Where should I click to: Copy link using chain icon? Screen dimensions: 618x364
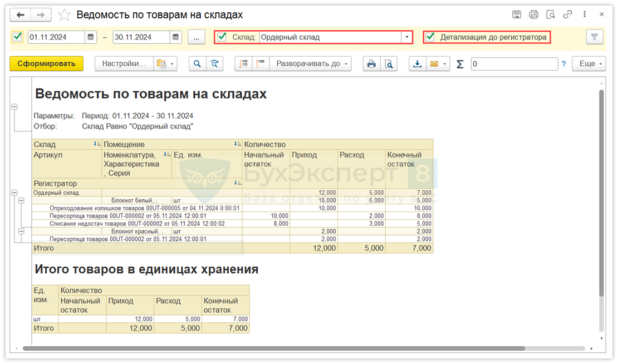[x=567, y=14]
